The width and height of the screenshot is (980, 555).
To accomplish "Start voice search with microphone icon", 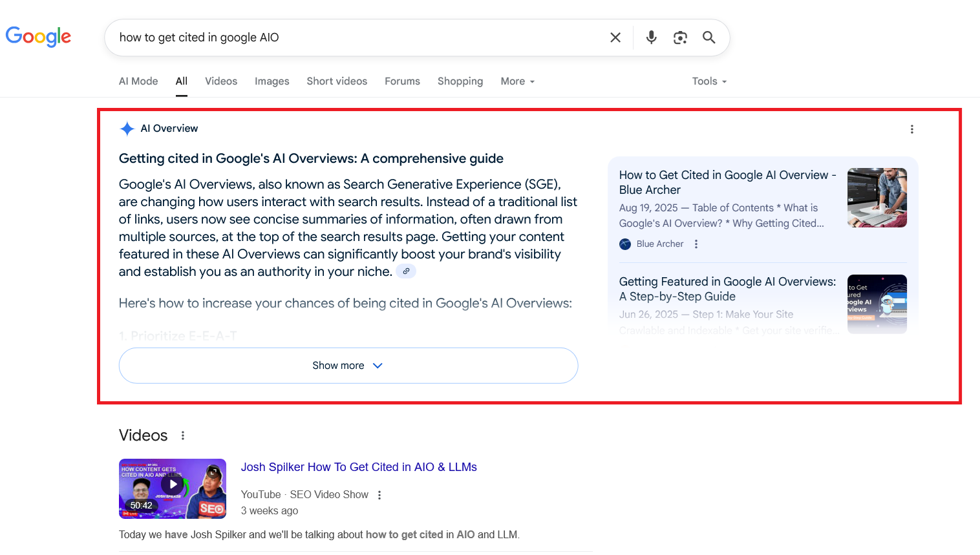I will click(x=652, y=37).
